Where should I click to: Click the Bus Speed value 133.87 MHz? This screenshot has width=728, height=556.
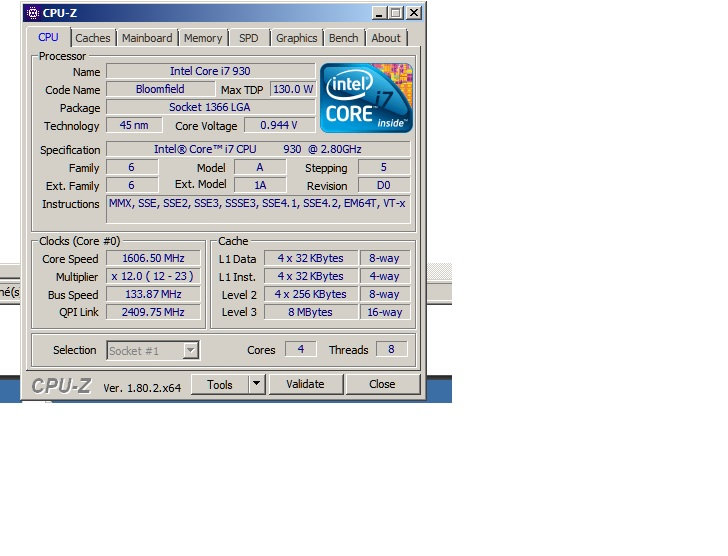point(153,294)
